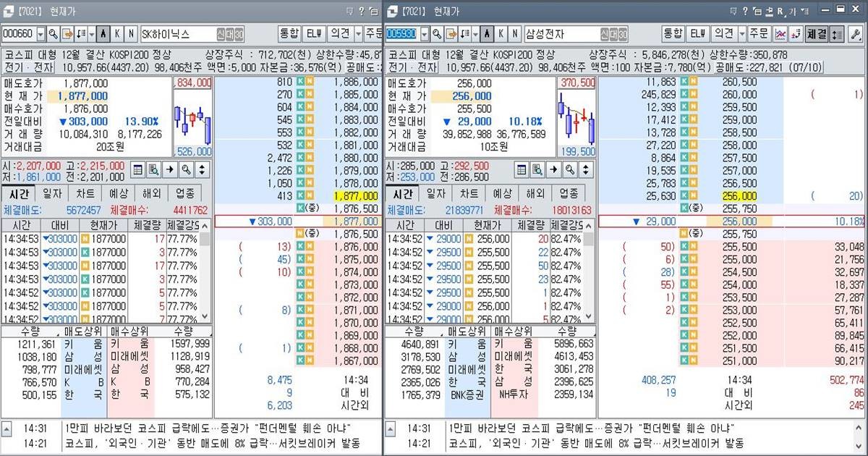
Task: Toggle the A button in 삼성전자 window
Action: click(487, 34)
